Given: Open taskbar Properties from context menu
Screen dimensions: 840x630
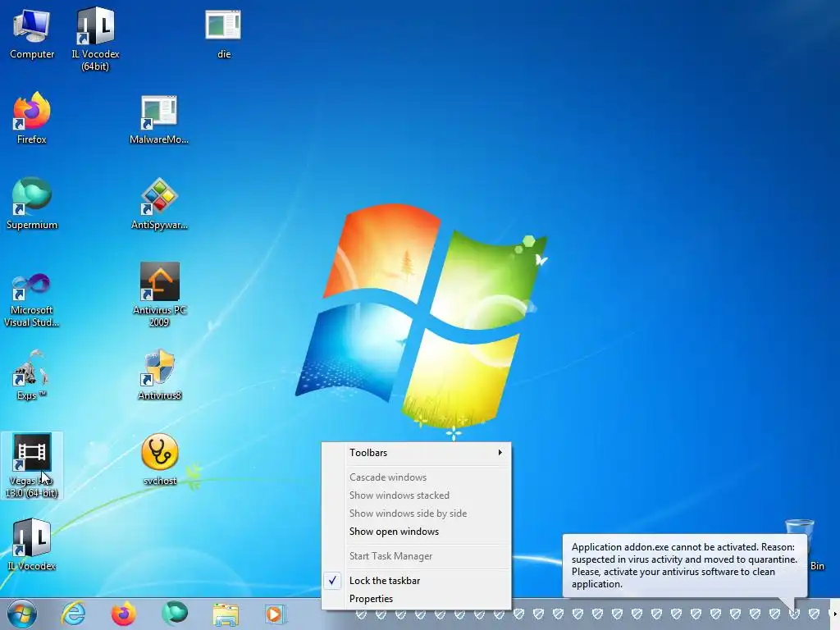Looking at the screenshot, I should coord(416,599).
